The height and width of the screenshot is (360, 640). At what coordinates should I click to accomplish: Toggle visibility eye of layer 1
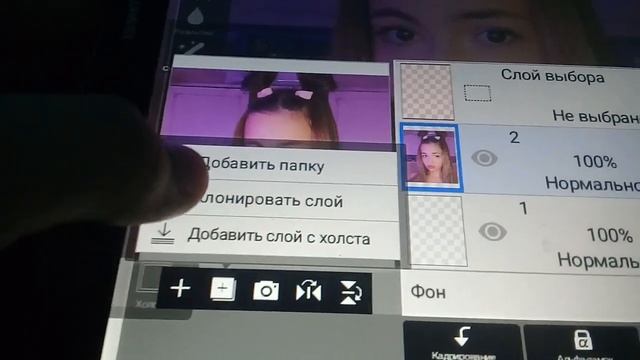[x=493, y=231]
